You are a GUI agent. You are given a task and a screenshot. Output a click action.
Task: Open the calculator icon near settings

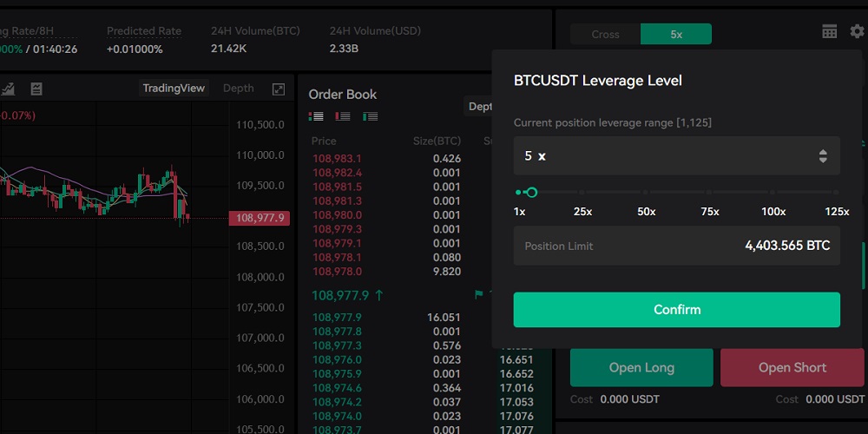point(830,31)
